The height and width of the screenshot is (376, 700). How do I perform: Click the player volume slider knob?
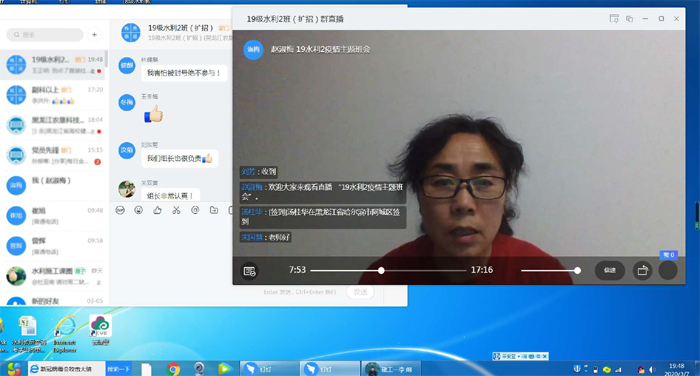click(577, 271)
